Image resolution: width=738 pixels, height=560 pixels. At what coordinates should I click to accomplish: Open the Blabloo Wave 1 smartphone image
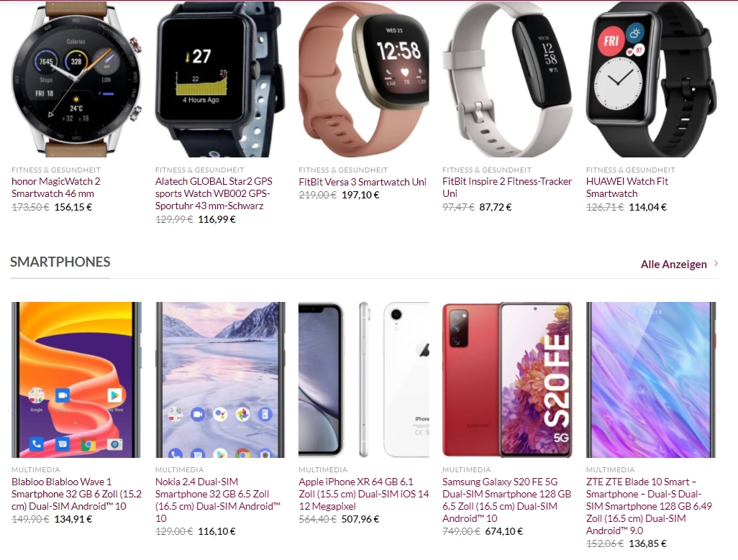coord(76,380)
